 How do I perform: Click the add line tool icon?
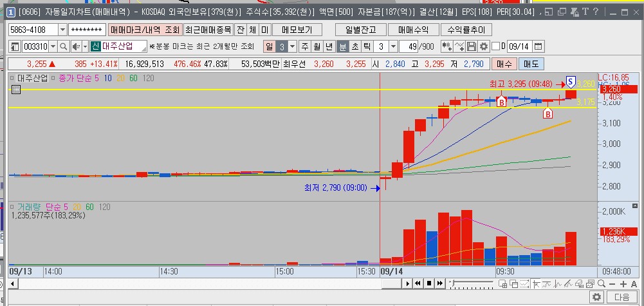[459, 46]
